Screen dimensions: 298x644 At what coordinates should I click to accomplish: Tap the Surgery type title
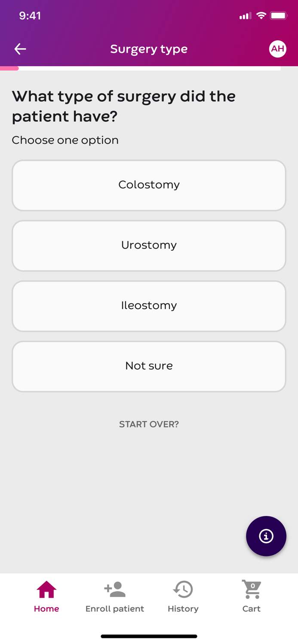(x=149, y=49)
